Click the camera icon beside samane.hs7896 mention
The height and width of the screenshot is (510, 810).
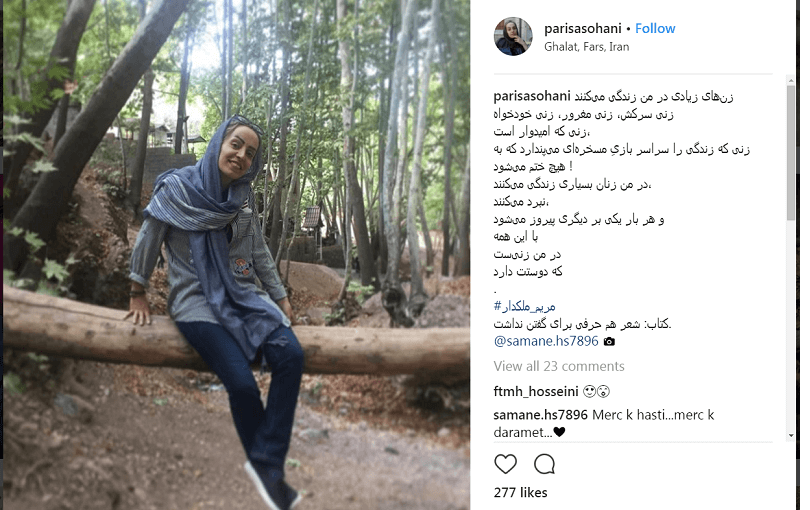(610, 342)
